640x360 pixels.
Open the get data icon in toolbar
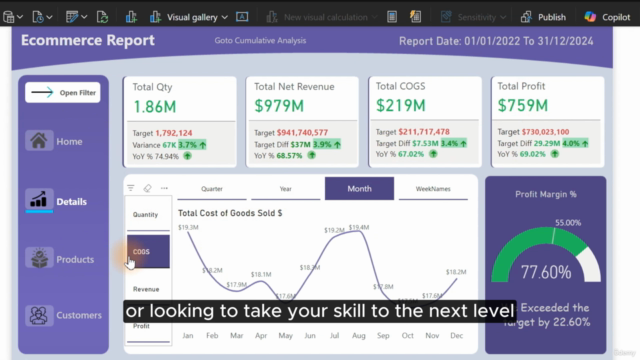pyautogui.click(x=9, y=17)
